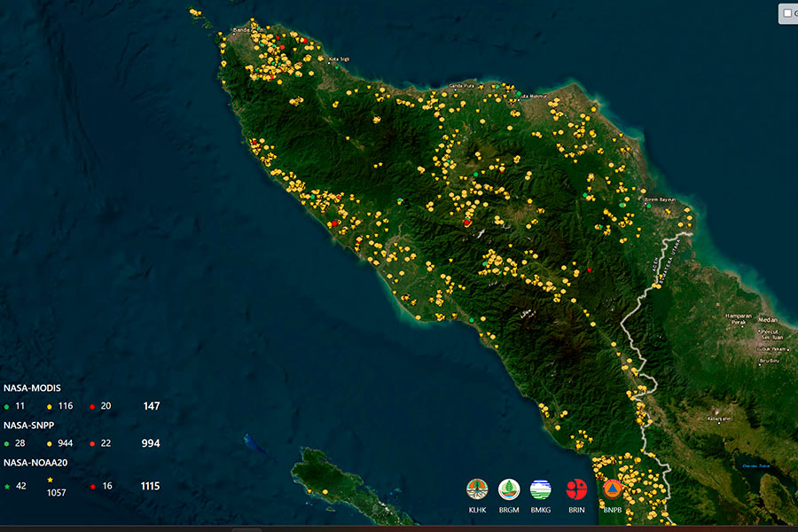Open the NASA-SNPP total 994
This screenshot has height=532, width=798.
tap(151, 443)
